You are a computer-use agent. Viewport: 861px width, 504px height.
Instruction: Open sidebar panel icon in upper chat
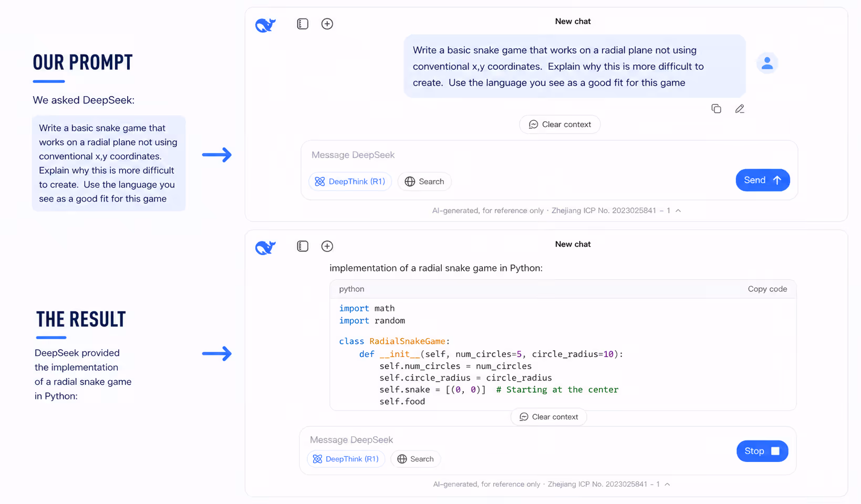303,24
